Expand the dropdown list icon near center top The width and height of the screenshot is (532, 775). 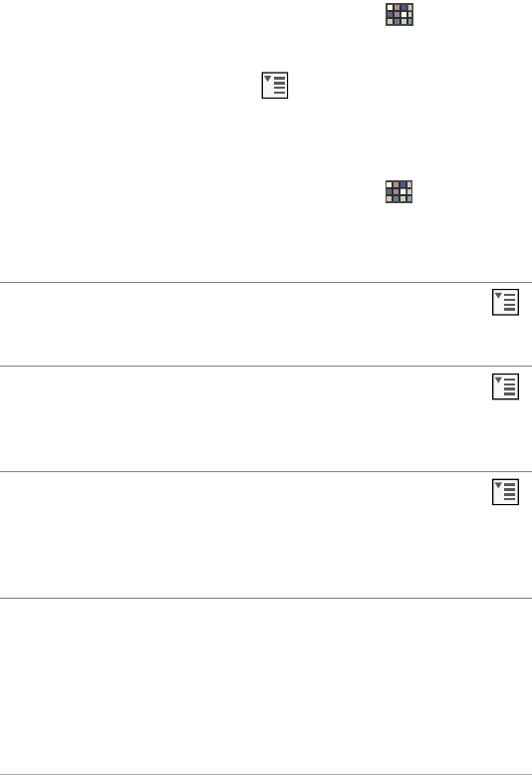pyautogui.click(x=275, y=86)
